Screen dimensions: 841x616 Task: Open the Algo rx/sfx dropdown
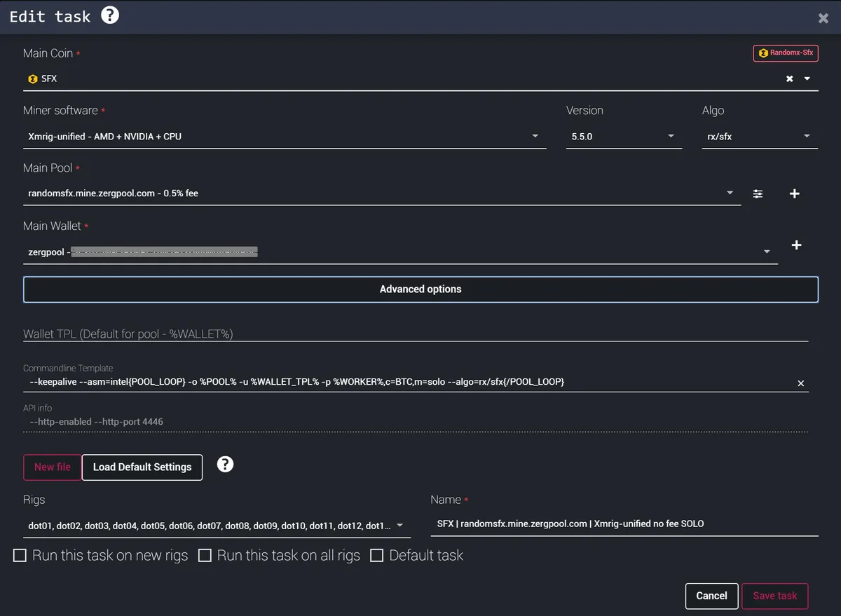tap(759, 137)
